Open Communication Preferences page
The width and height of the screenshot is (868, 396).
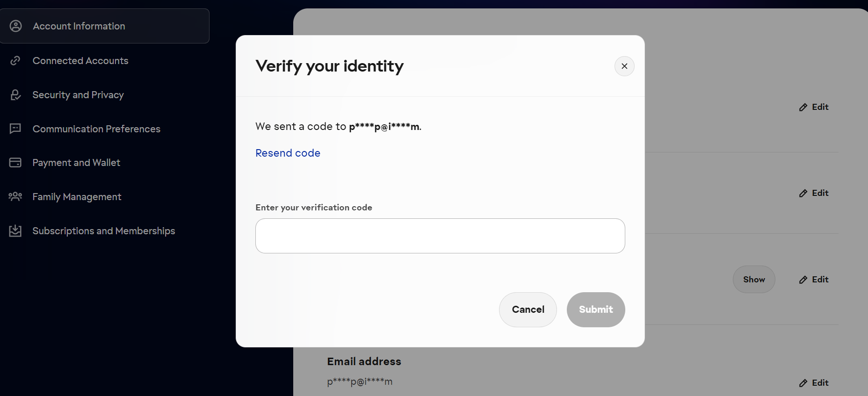(x=96, y=129)
